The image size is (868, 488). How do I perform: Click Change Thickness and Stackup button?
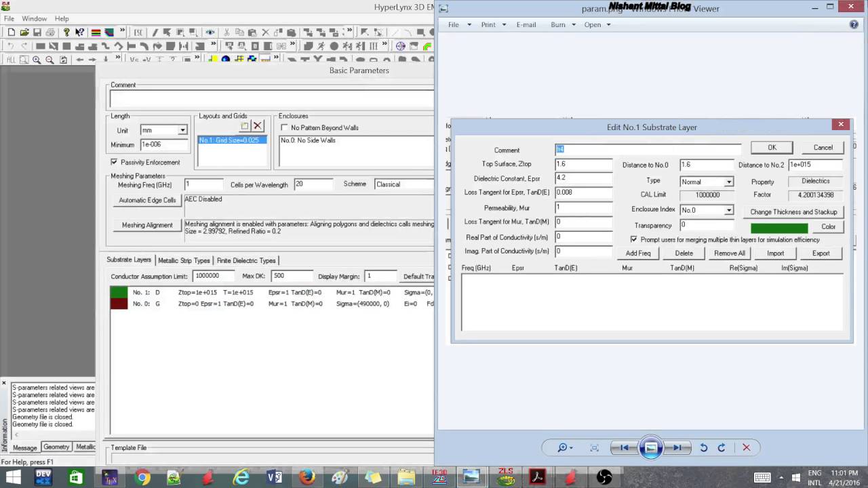[x=793, y=211]
